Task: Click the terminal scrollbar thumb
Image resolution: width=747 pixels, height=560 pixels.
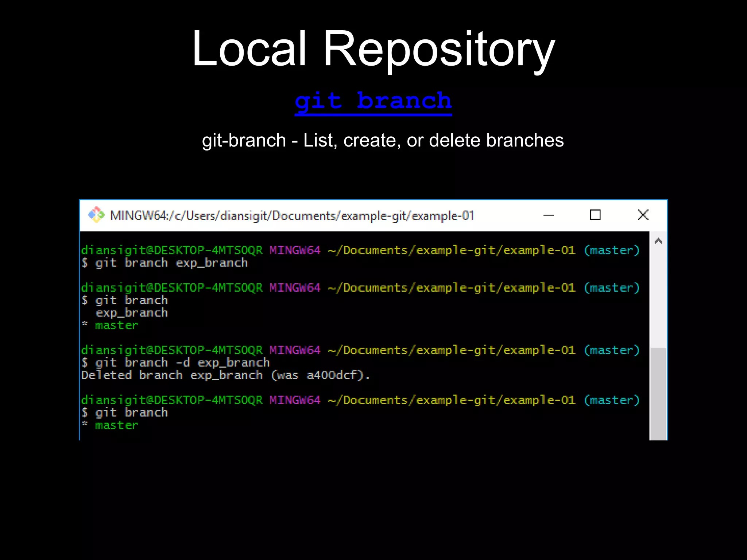Action: 658,394
